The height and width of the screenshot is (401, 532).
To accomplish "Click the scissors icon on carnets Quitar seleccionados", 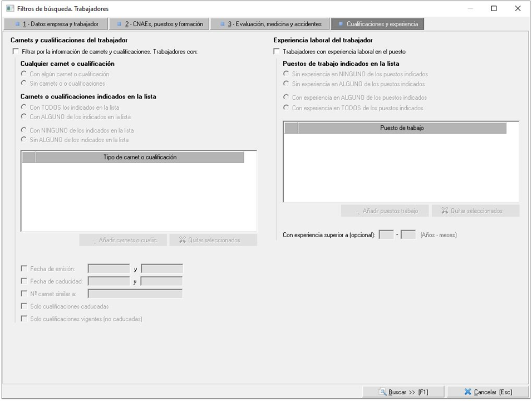I will [183, 240].
